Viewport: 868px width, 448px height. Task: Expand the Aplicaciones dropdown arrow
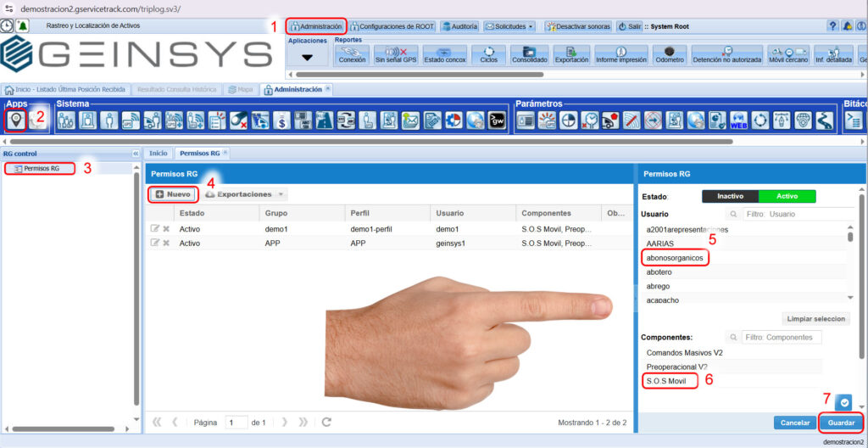pos(307,57)
